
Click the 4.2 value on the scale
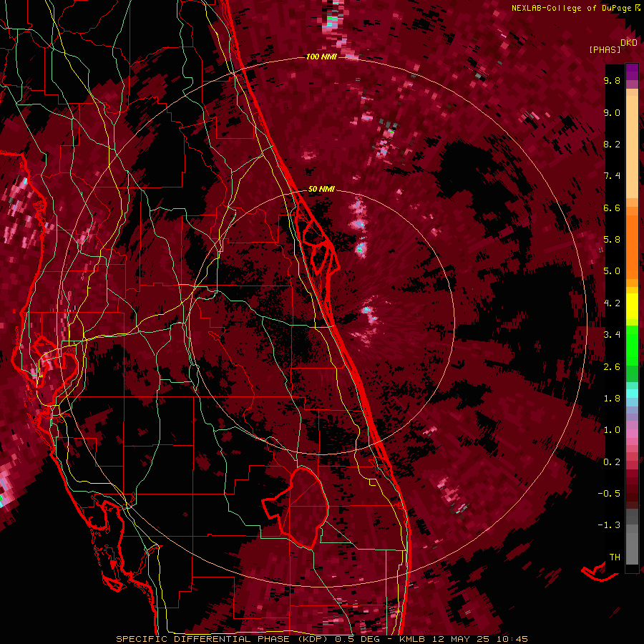point(612,303)
